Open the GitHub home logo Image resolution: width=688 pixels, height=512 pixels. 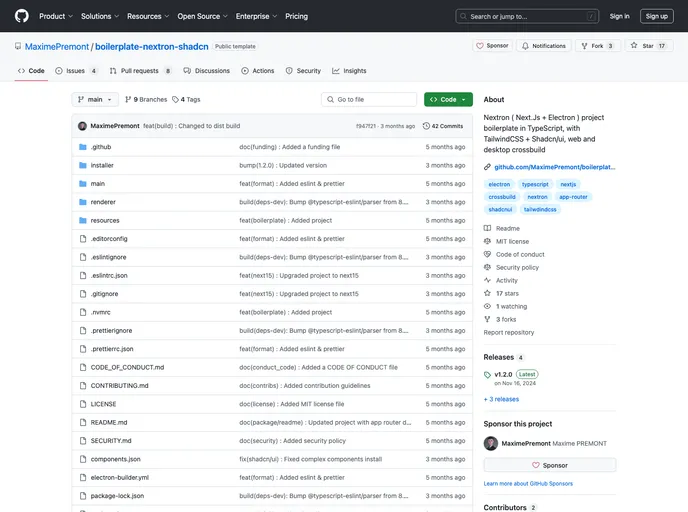pyautogui.click(x=22, y=16)
